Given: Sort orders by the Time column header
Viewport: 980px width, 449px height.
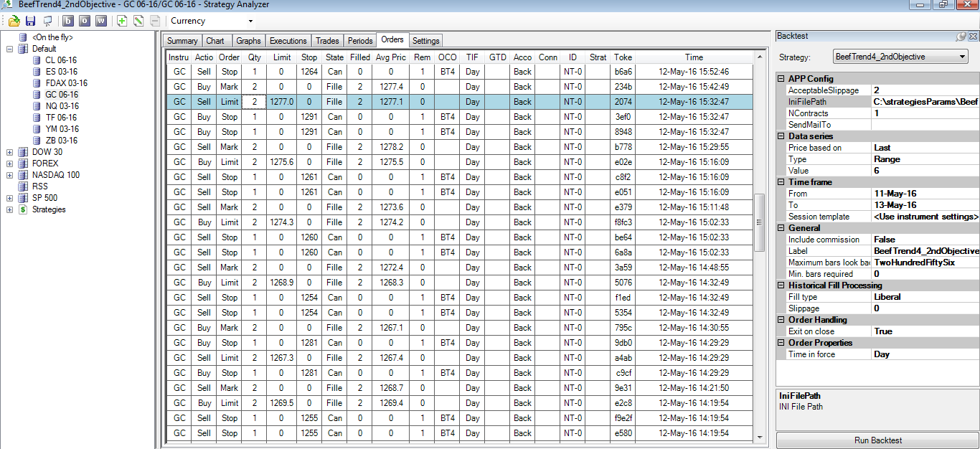Looking at the screenshot, I should pyautogui.click(x=694, y=57).
